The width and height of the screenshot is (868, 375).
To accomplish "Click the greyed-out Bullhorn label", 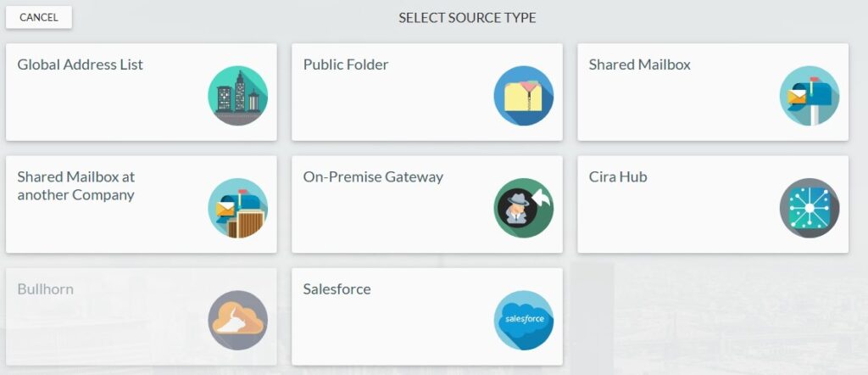I will 46,289.
